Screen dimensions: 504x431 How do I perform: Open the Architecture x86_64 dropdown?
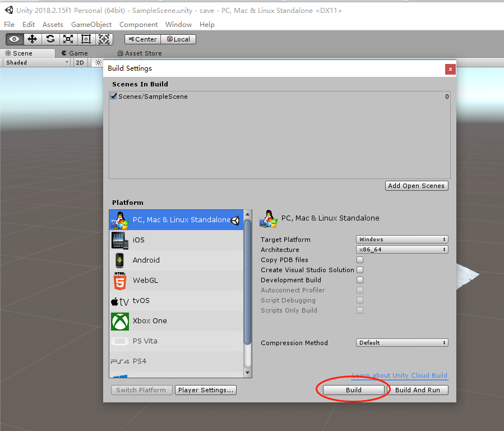tap(402, 249)
